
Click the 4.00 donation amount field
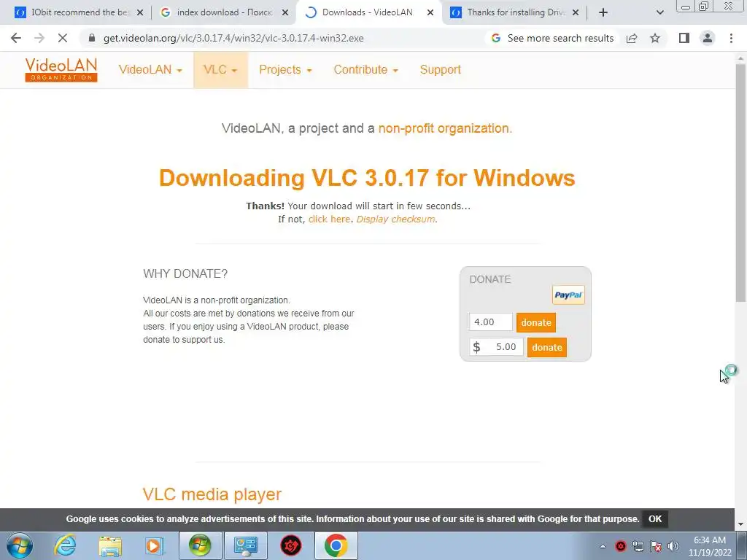click(x=491, y=322)
